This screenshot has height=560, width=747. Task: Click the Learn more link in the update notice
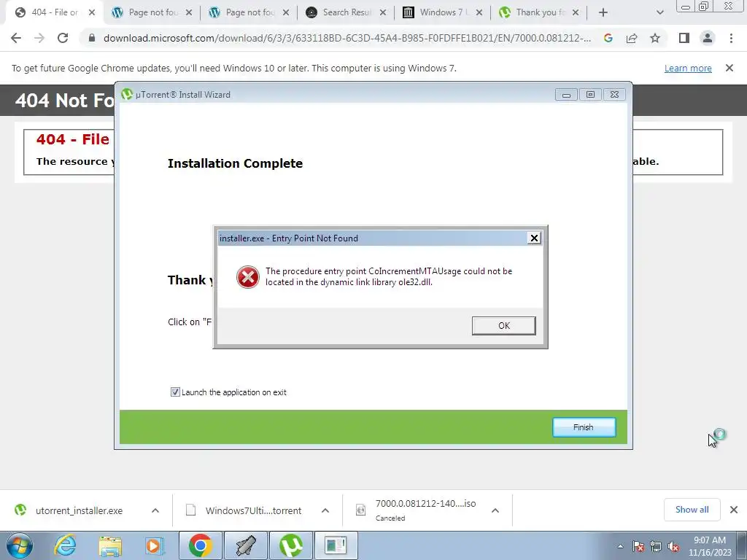pos(688,68)
